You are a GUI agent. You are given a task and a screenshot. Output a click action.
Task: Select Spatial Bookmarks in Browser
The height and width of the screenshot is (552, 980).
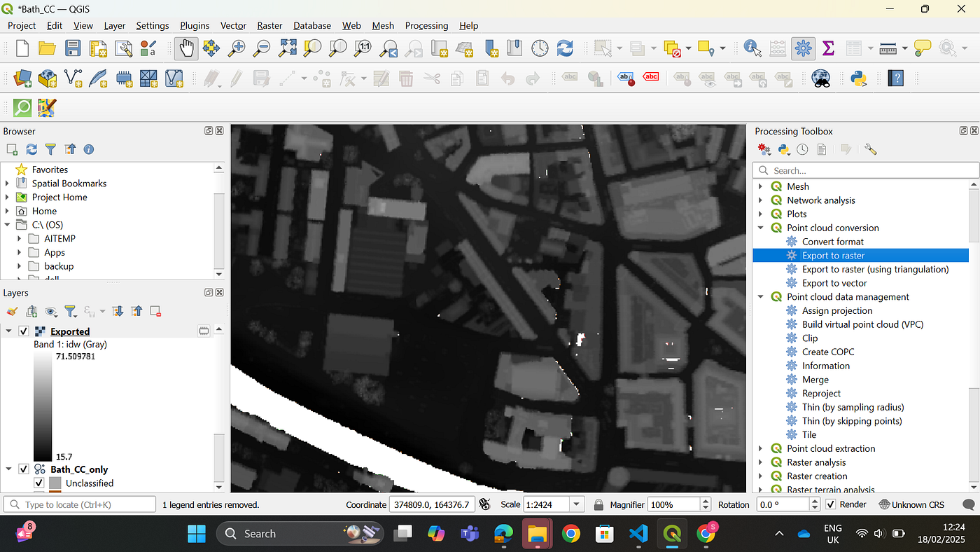(x=69, y=184)
